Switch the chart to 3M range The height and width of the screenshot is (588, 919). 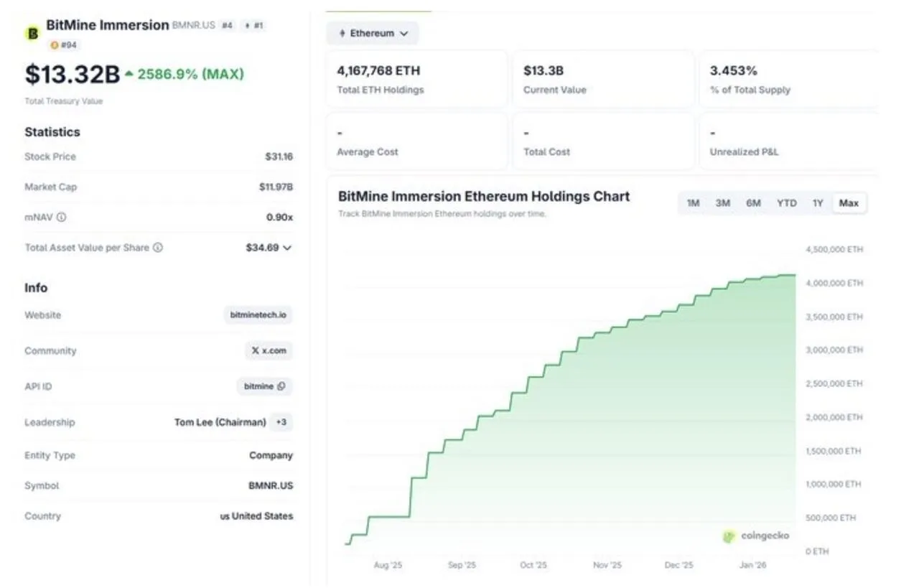pos(722,203)
